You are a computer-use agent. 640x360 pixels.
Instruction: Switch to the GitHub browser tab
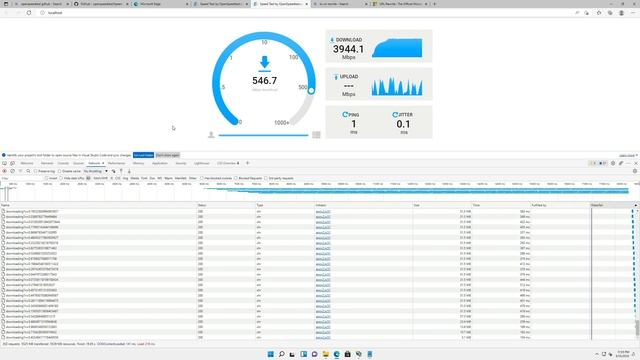click(x=100, y=4)
